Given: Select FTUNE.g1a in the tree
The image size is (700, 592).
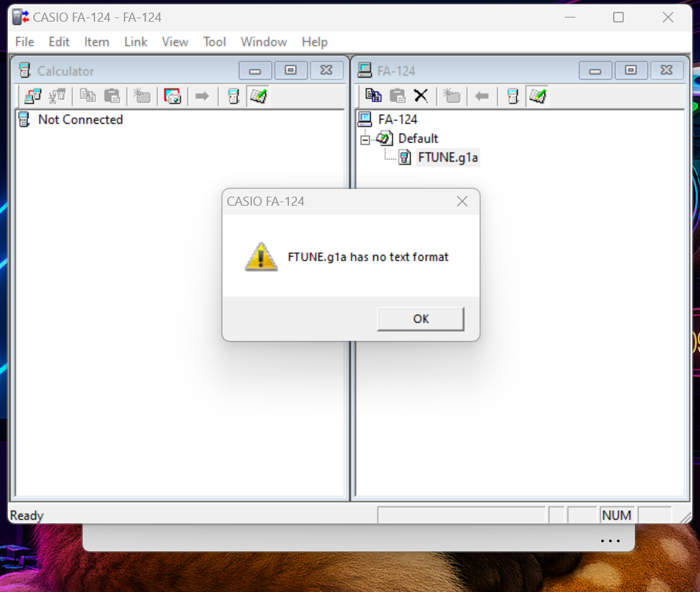Looking at the screenshot, I should coord(447,157).
